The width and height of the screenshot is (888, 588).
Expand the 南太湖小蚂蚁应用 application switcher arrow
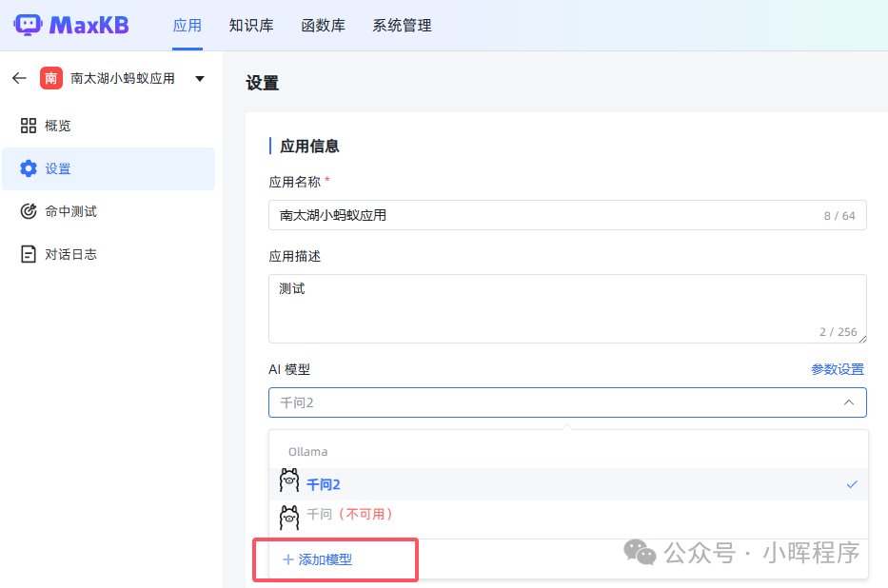[x=200, y=79]
